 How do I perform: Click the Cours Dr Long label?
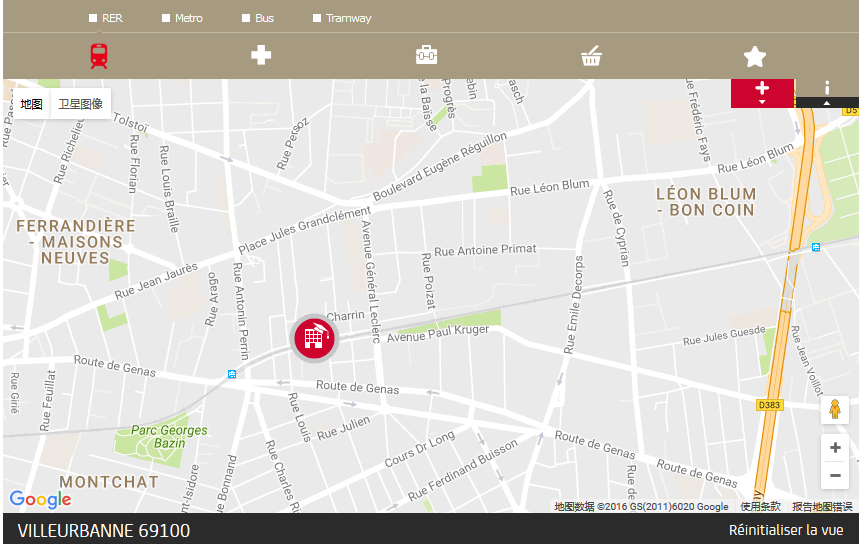tap(420, 449)
